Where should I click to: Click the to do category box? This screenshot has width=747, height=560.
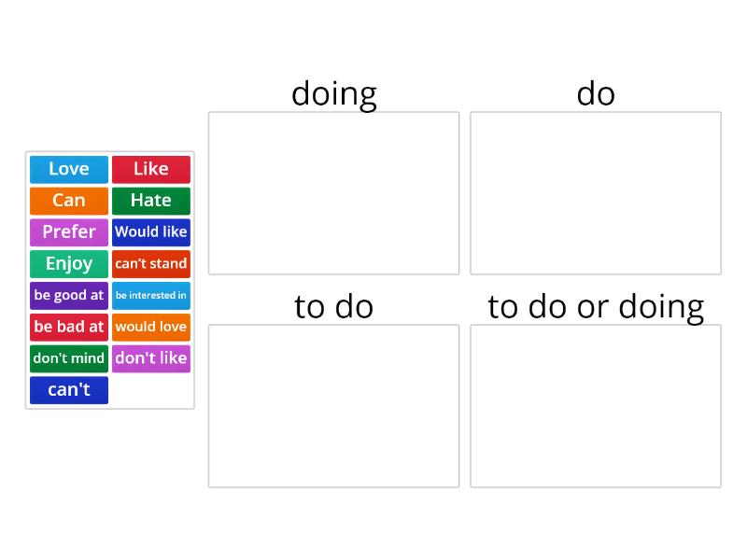[334, 406]
